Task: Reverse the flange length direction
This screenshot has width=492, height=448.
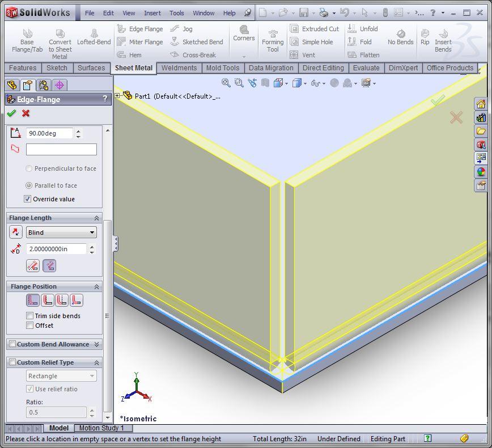Action: [15, 233]
